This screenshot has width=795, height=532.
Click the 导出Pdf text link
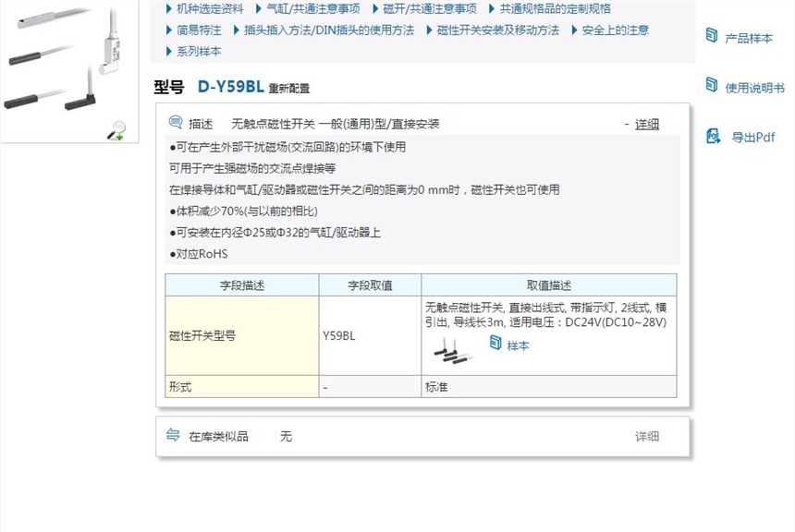click(x=752, y=137)
